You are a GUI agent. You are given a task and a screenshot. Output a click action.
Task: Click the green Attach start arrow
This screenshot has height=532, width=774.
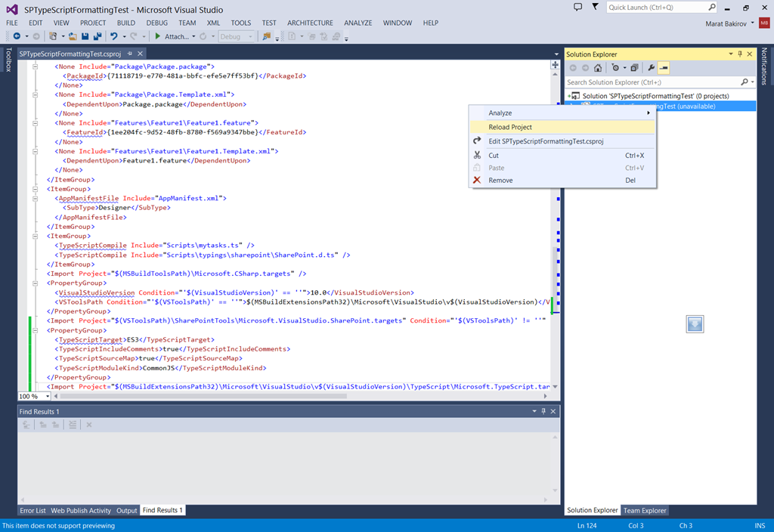tap(157, 36)
